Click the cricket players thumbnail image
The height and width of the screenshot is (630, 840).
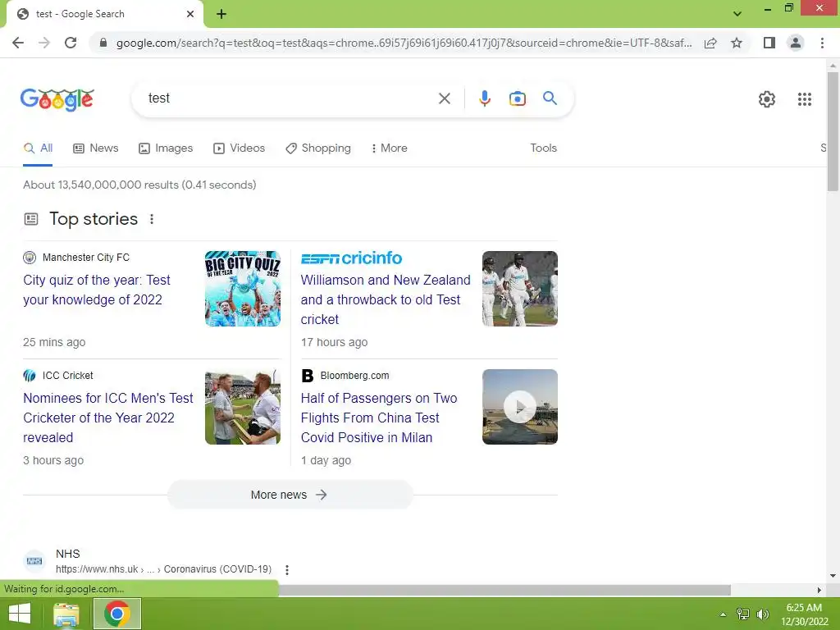(x=519, y=289)
